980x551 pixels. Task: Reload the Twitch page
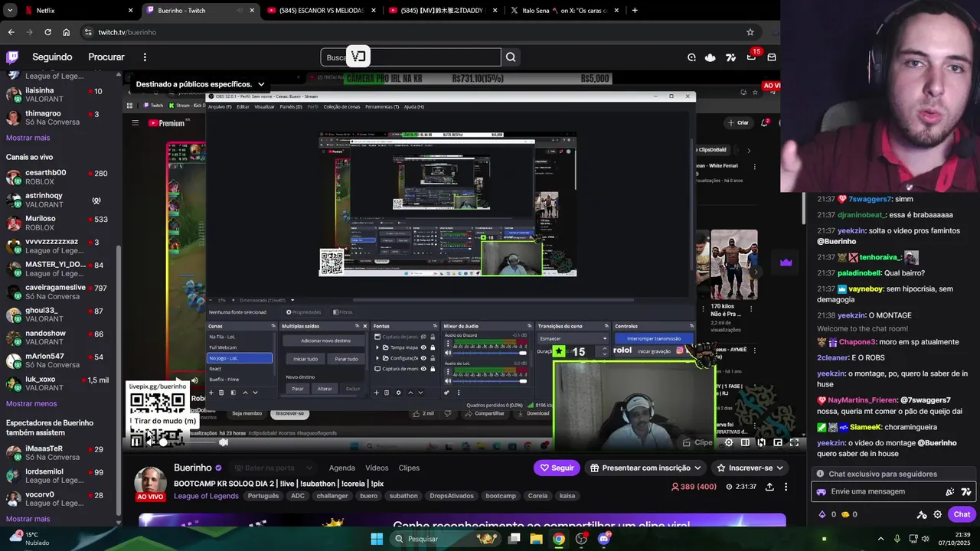[x=47, y=32]
